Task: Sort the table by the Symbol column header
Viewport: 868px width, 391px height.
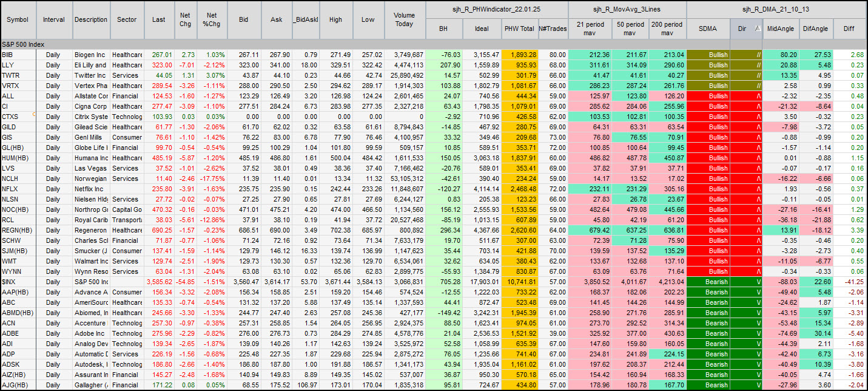Action: 18,19
